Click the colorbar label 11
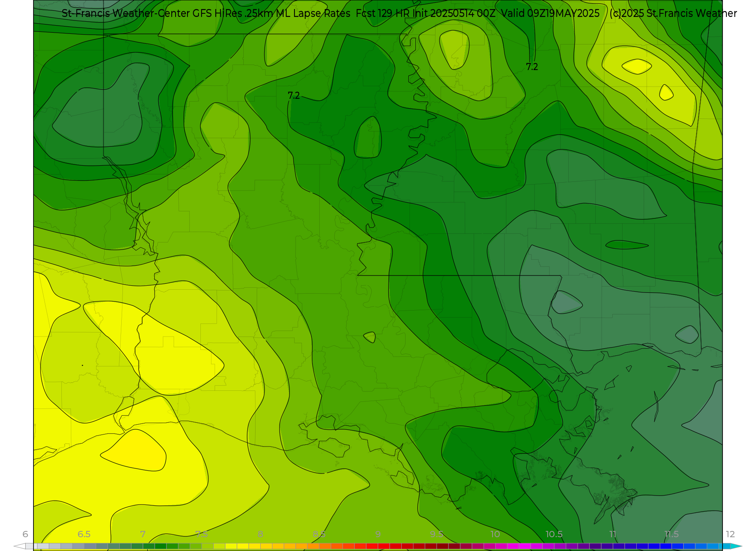The width and height of the screenshot is (756, 551). coord(613,534)
